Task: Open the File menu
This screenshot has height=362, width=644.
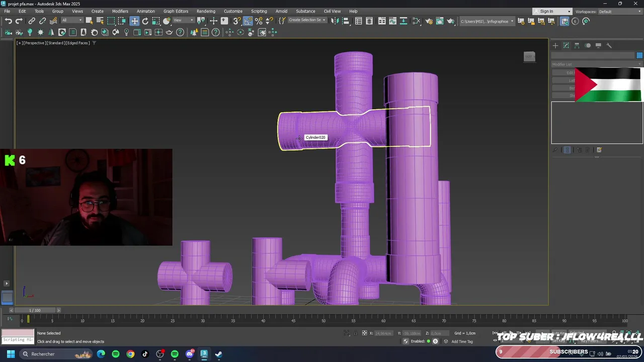Action: [7, 11]
